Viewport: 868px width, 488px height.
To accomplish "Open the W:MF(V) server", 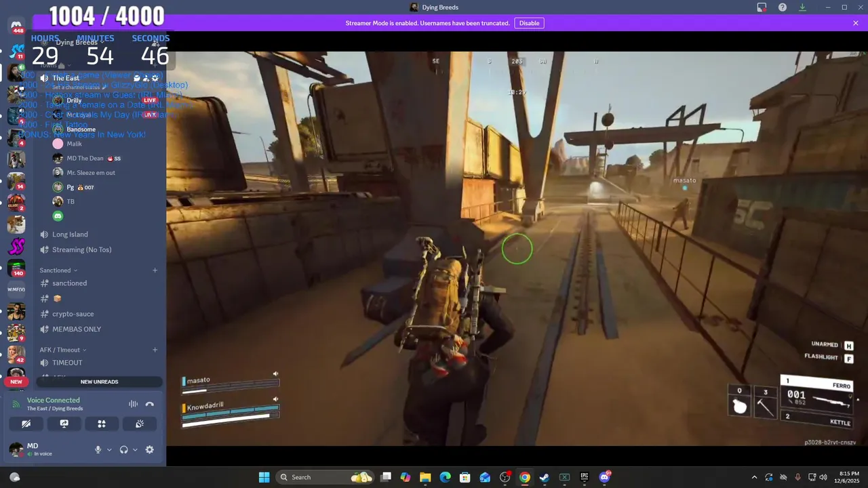I will (x=16, y=289).
